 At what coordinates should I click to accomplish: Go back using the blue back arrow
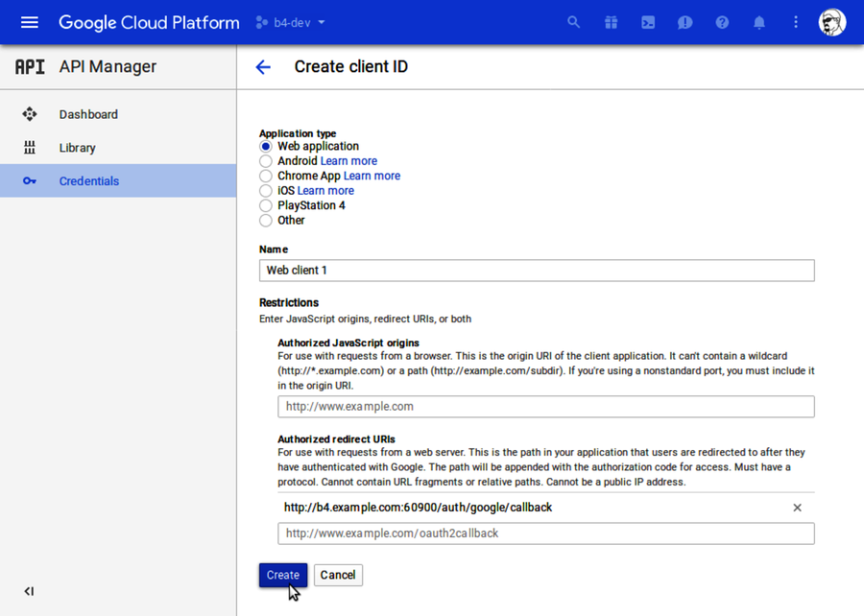[x=263, y=67]
